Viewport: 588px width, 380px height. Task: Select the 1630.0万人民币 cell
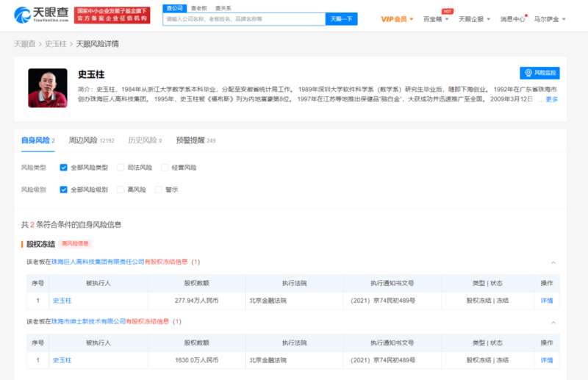pos(196,360)
